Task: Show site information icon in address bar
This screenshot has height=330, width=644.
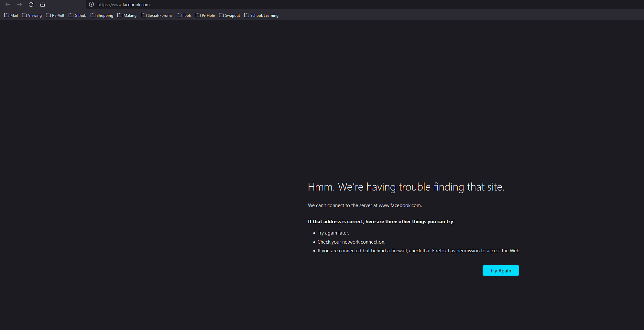Action: pyautogui.click(x=92, y=5)
